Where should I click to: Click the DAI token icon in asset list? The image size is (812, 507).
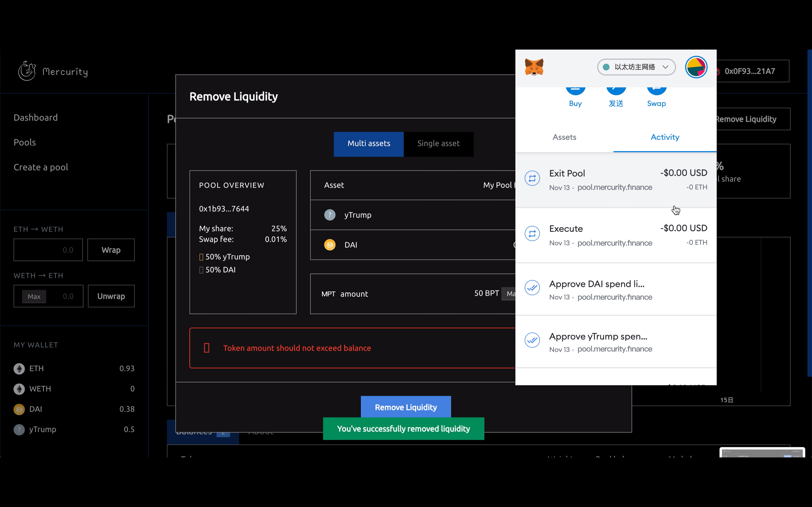coord(330,245)
